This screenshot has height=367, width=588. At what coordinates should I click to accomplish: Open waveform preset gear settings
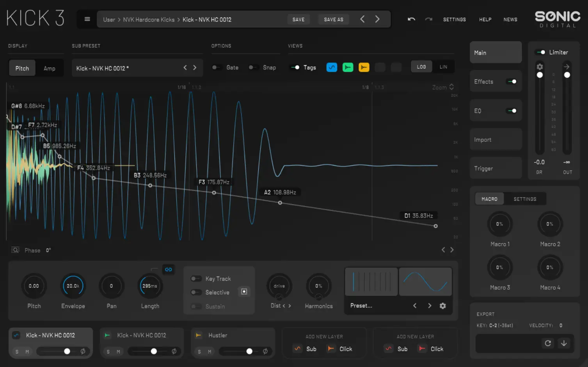coord(442,306)
